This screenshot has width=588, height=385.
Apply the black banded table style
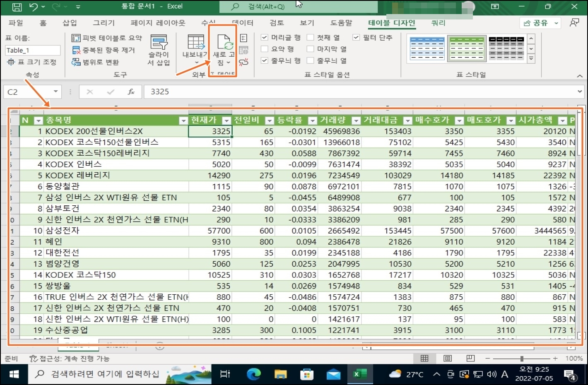click(x=506, y=48)
